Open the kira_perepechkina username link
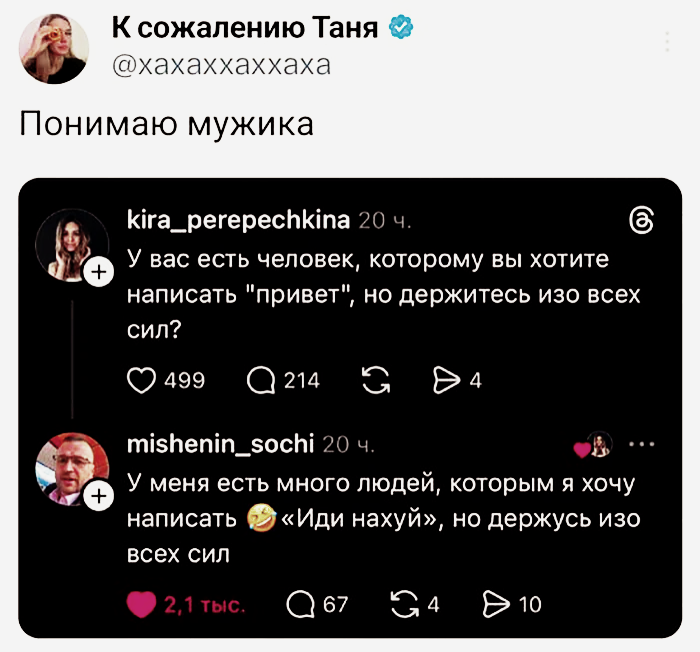The width and height of the screenshot is (700, 652). [x=239, y=220]
